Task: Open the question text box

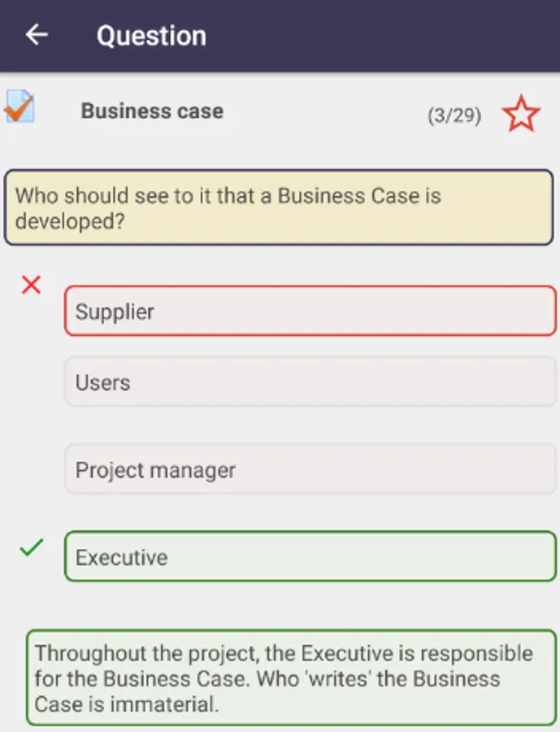Action: 280,207
